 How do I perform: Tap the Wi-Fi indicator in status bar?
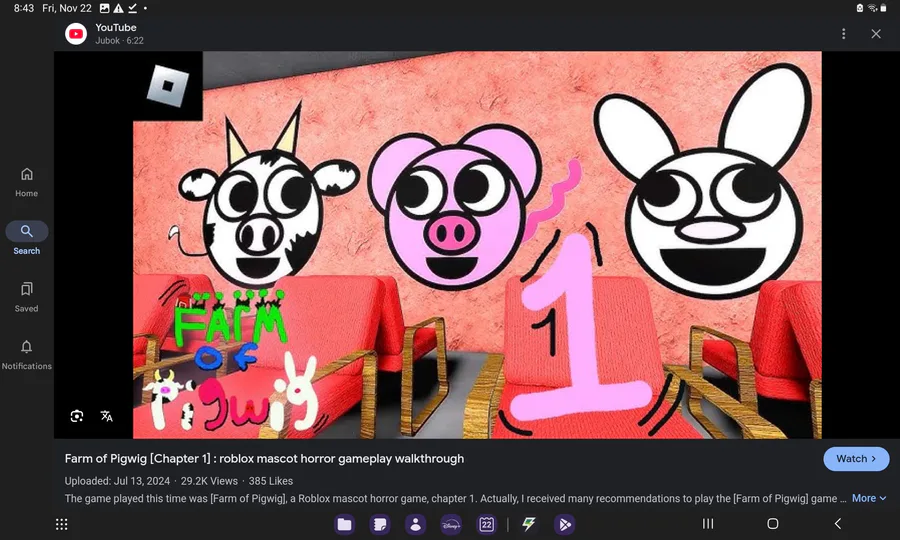click(x=872, y=8)
